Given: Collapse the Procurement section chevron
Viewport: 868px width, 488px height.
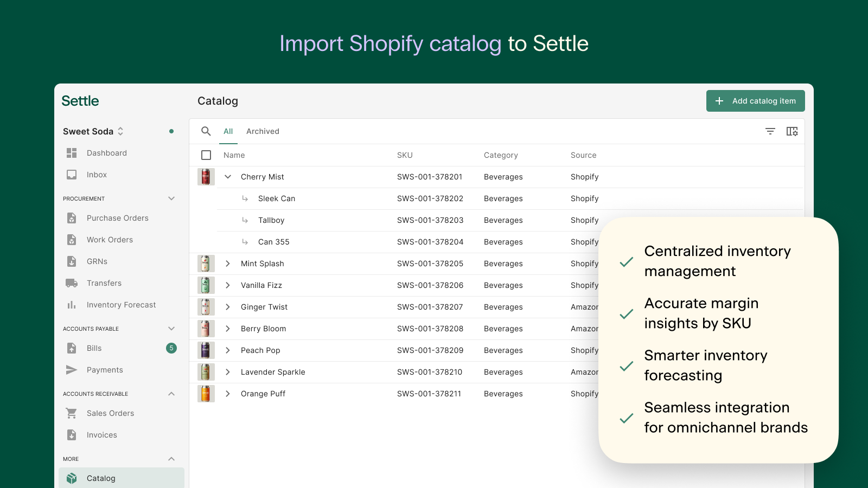Looking at the screenshot, I should (171, 198).
